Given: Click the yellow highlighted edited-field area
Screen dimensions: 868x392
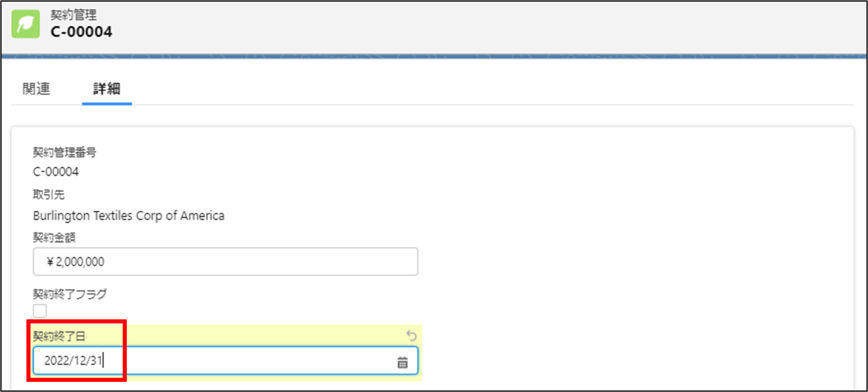Looking at the screenshot, I should coord(227,353).
